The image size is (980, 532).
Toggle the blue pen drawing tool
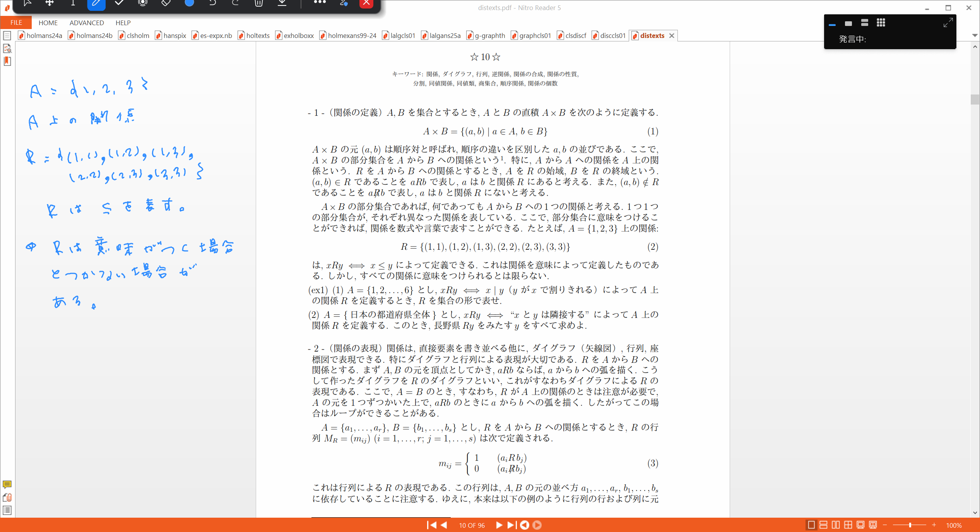click(96, 3)
